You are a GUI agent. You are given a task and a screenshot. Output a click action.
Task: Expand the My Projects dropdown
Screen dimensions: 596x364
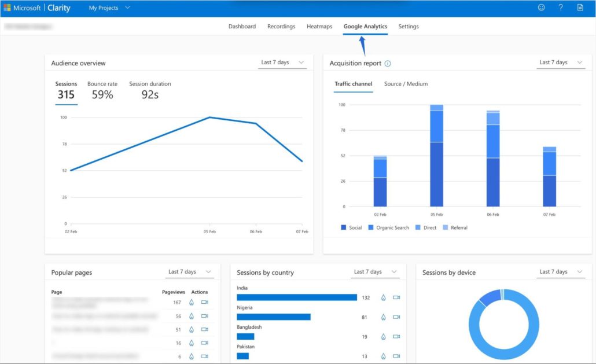coord(109,8)
